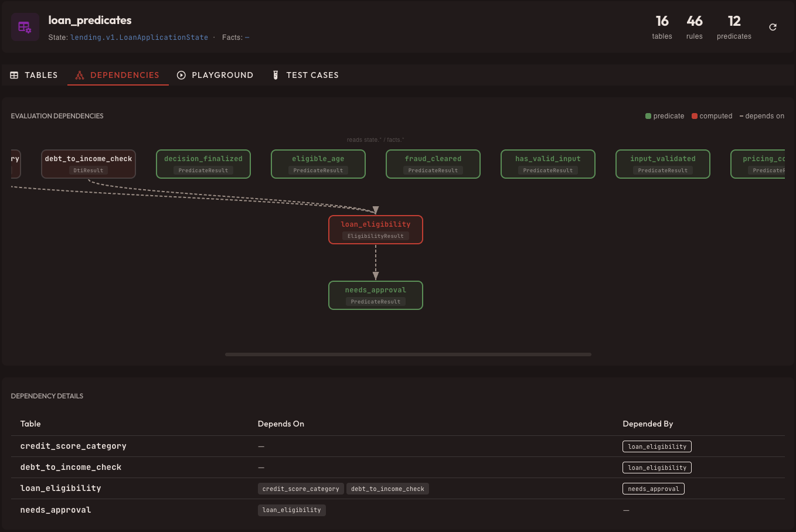The height and width of the screenshot is (532, 796).
Task: Open the TEST CASES tab
Action: [x=312, y=75]
